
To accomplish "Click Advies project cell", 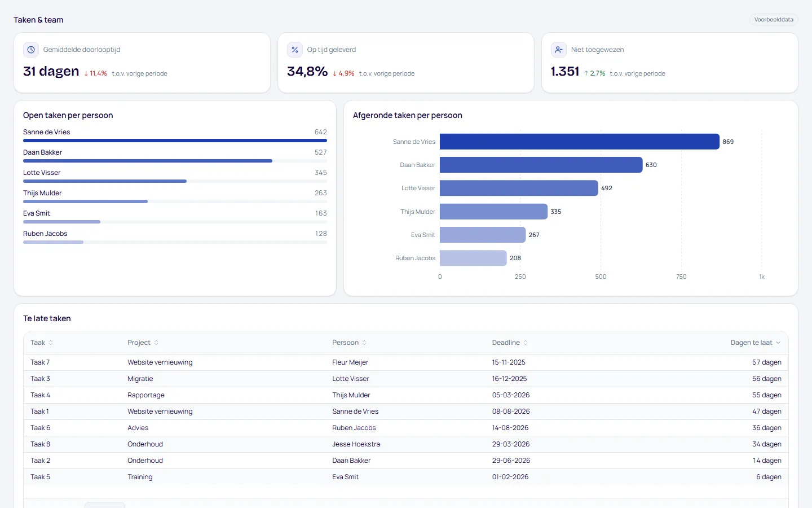I will 138,428.
